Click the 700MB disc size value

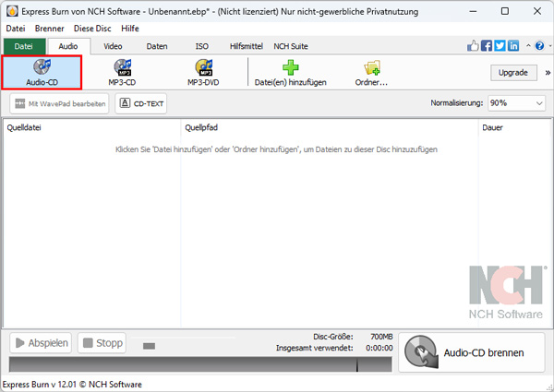pos(381,337)
